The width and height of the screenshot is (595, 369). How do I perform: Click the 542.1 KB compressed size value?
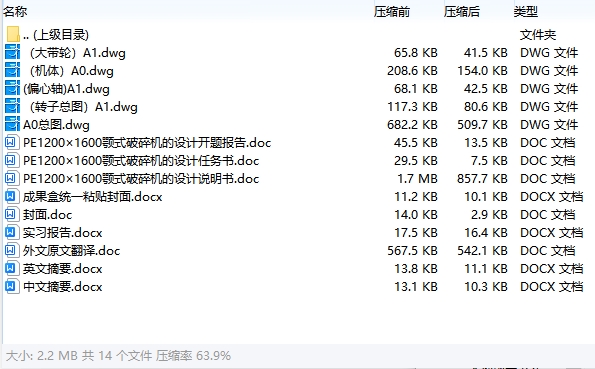482,251
